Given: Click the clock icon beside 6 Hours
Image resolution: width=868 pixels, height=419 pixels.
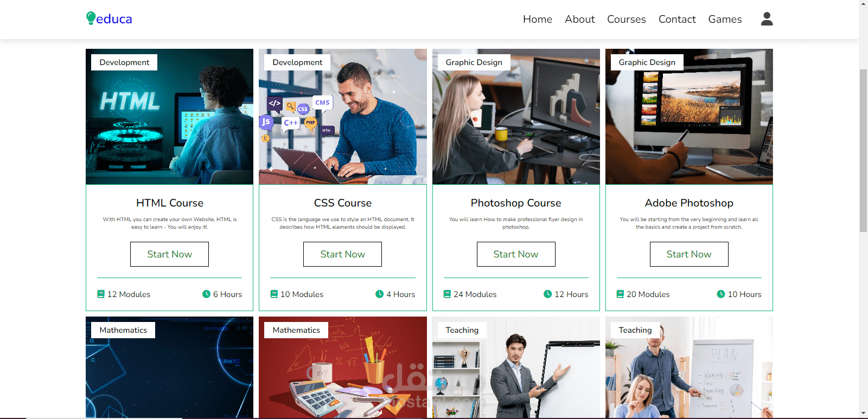Looking at the screenshot, I should click(x=206, y=294).
